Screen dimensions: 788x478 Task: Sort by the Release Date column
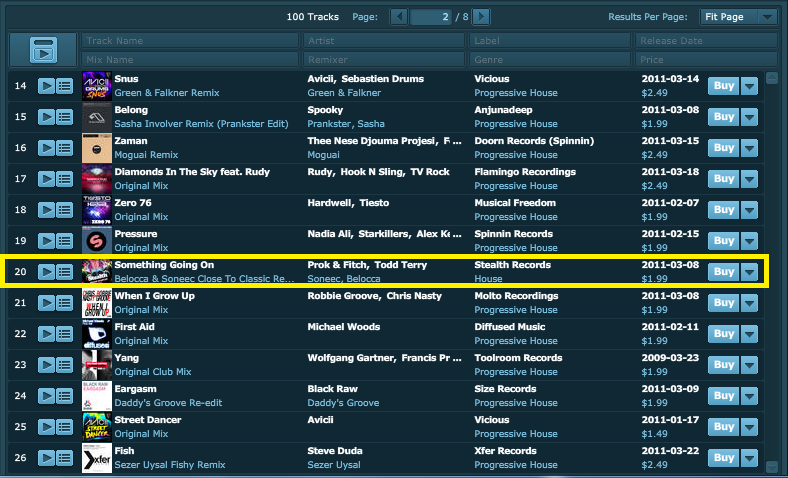point(706,41)
